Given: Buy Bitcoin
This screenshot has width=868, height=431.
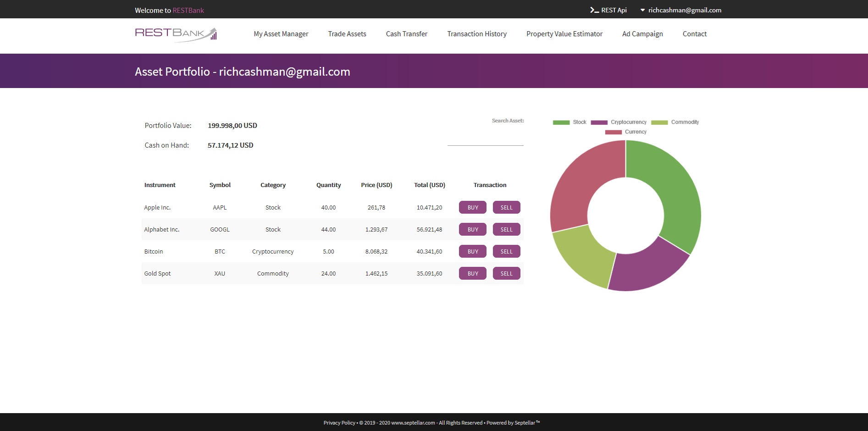Looking at the screenshot, I should point(472,251).
